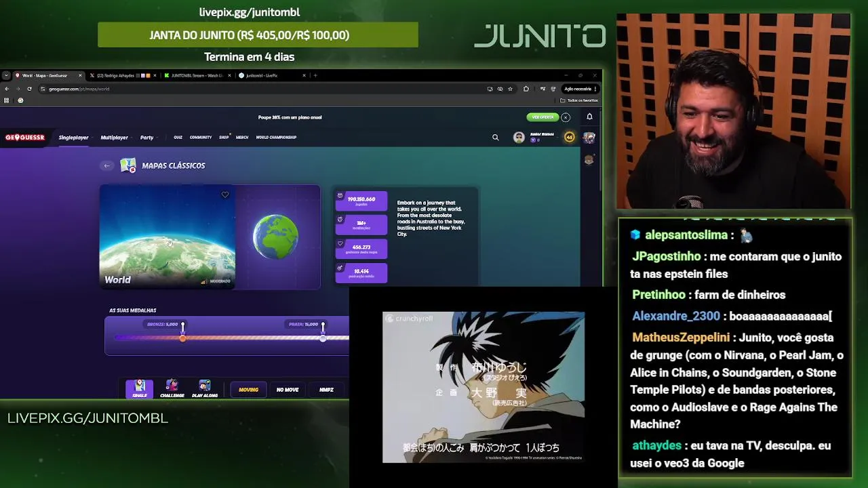Click the level 45 badge

click(570, 138)
